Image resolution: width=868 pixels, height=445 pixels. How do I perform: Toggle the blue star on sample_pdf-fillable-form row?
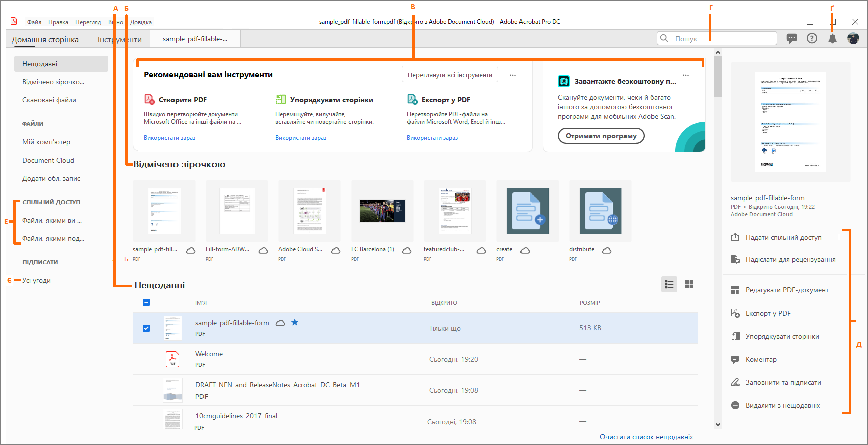[295, 322]
